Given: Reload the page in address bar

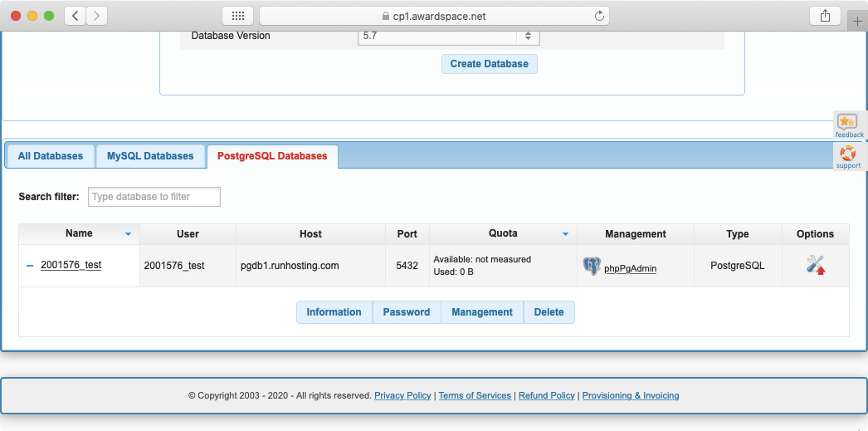Looking at the screenshot, I should pyautogui.click(x=599, y=16).
